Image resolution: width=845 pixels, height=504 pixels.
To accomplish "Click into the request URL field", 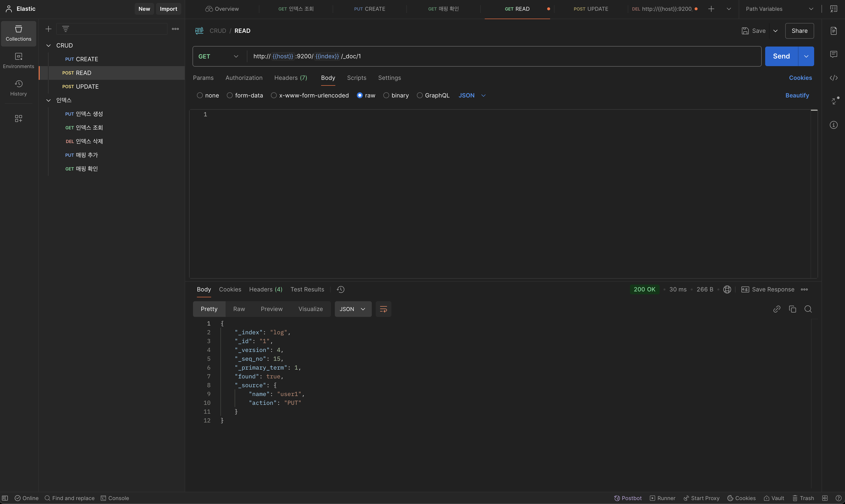I will click(x=509, y=56).
